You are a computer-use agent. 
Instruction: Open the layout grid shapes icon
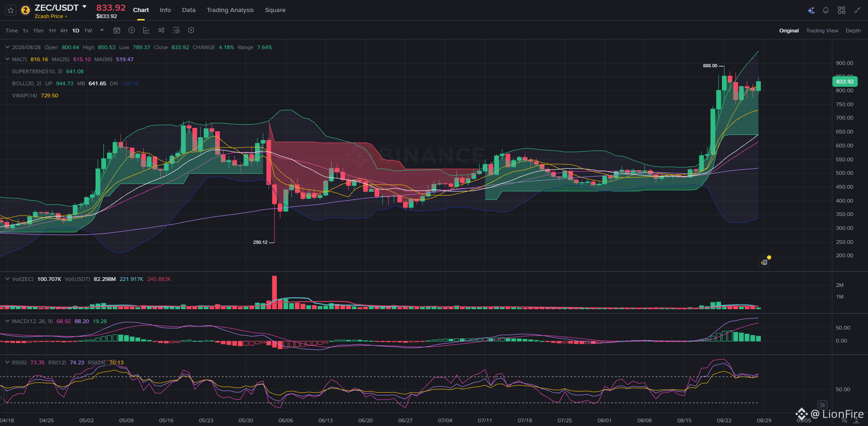click(842, 10)
